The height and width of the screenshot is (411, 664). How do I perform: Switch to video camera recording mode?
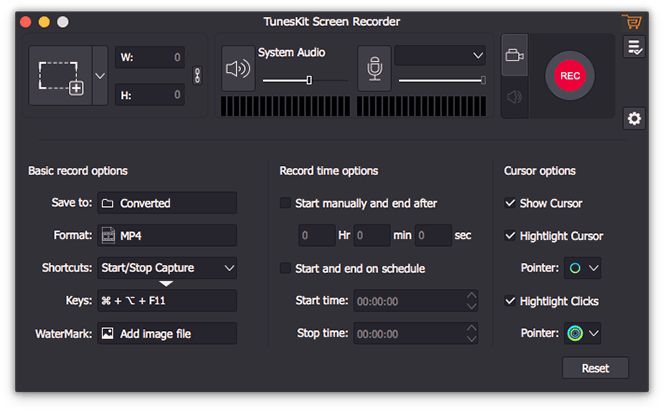[514, 55]
